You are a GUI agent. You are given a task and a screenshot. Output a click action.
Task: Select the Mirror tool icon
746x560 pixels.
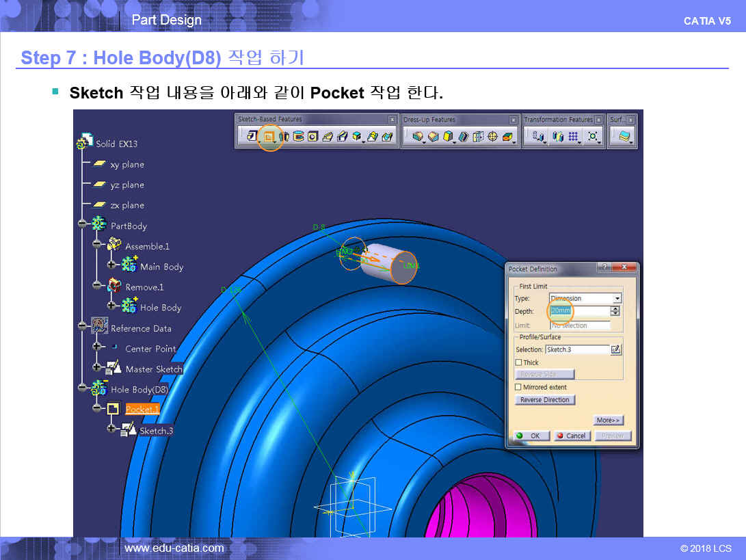point(557,137)
